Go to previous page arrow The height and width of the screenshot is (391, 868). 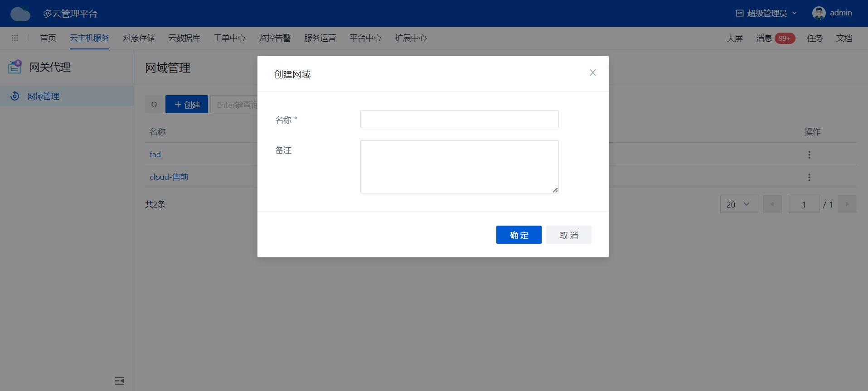pos(772,204)
